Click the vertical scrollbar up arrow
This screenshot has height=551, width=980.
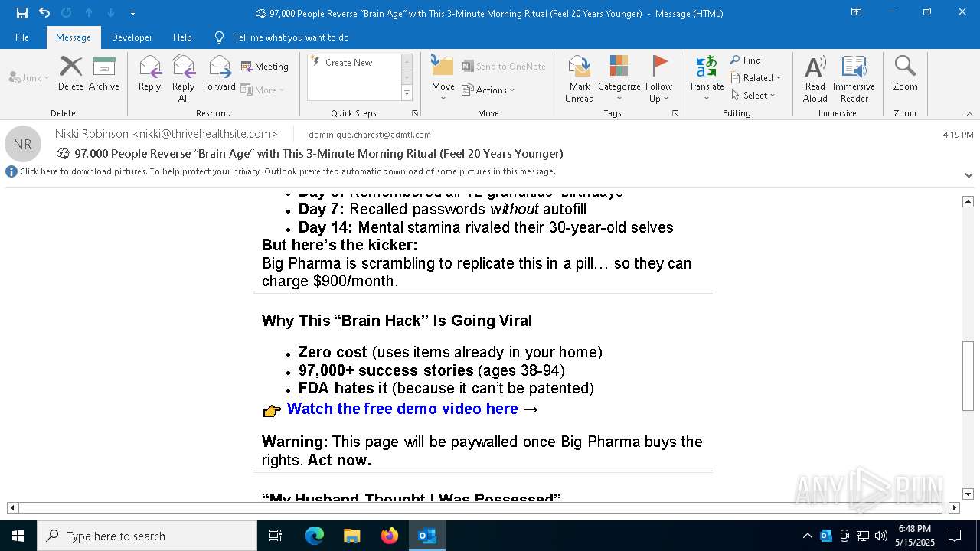click(x=968, y=201)
